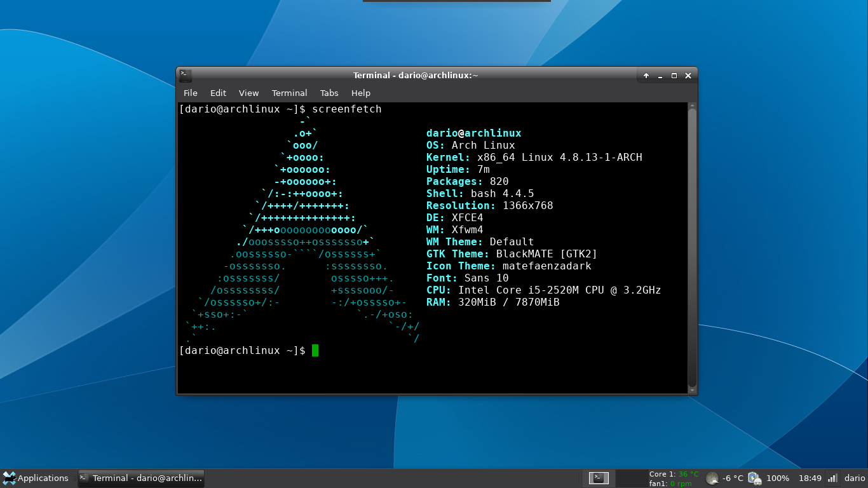Click the OS: Arch Linux line
Screen dimensions: 868x488
[x=471, y=146]
